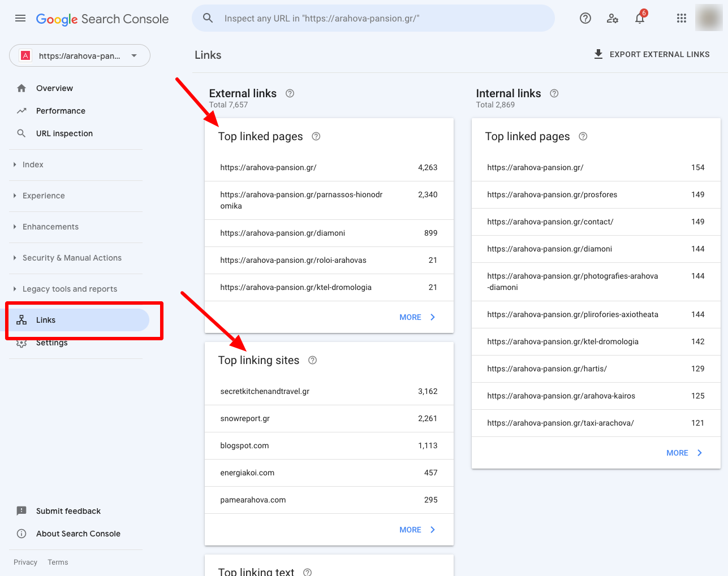Select internal row for /diamoni with 144
The width and height of the screenshot is (728, 576).
(596, 249)
